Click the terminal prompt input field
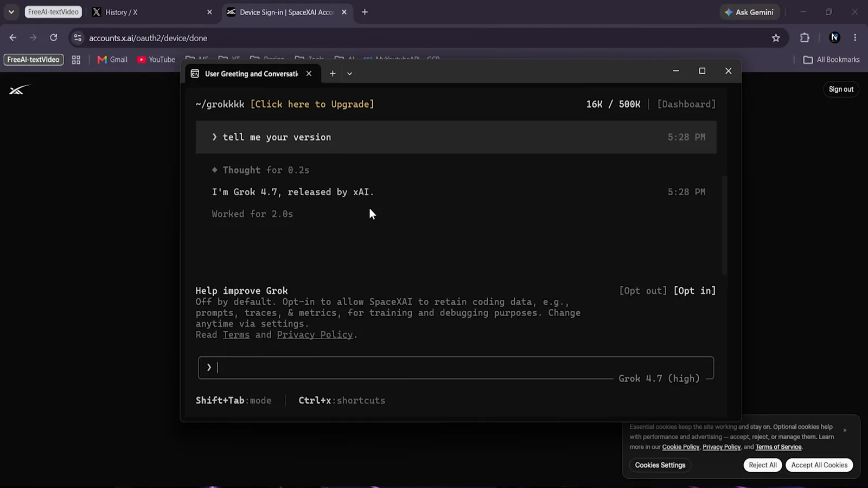868x488 pixels. pyautogui.click(x=456, y=368)
